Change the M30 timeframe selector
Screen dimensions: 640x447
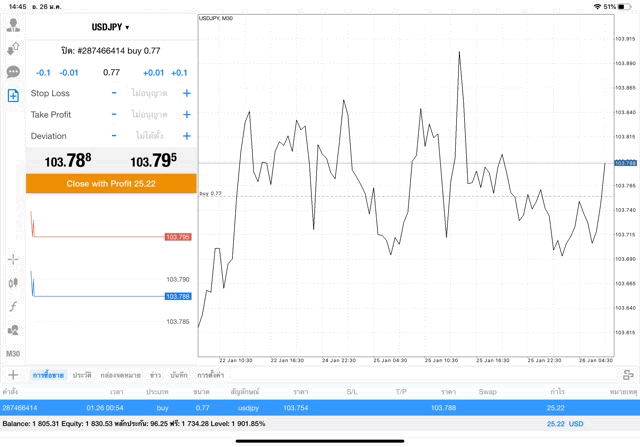(x=13, y=354)
